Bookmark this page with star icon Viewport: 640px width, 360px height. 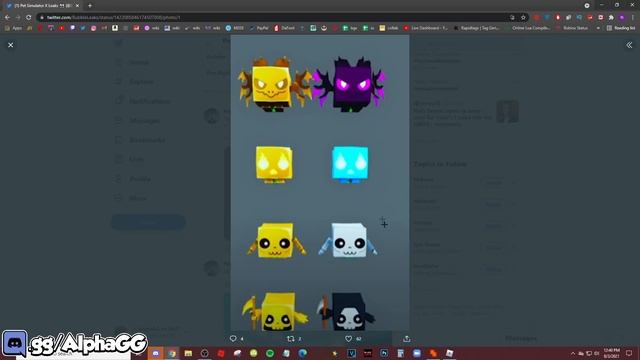pos(523,18)
